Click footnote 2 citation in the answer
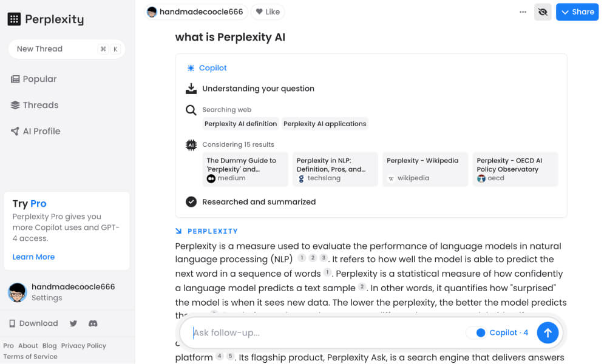Screen dimensions: 607x364 tap(312, 257)
